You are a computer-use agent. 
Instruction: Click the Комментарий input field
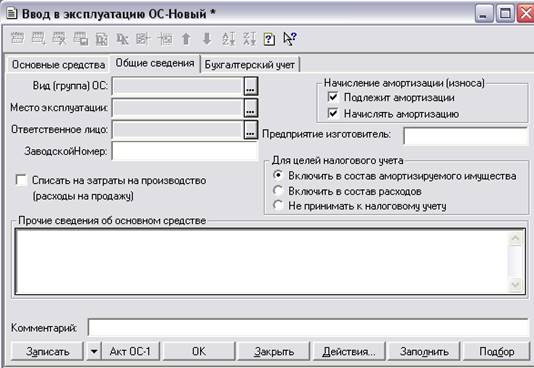(308, 328)
